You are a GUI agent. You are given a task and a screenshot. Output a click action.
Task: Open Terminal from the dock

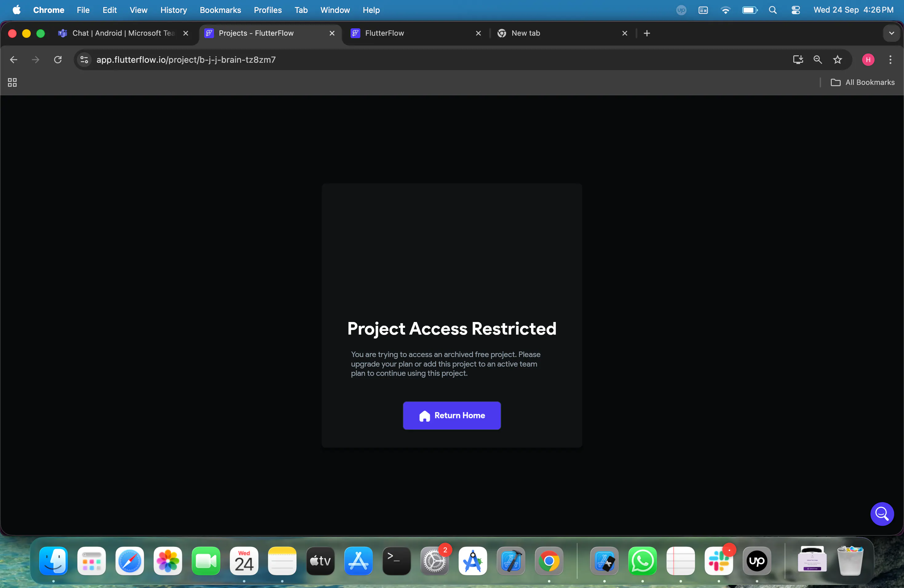coord(397,561)
